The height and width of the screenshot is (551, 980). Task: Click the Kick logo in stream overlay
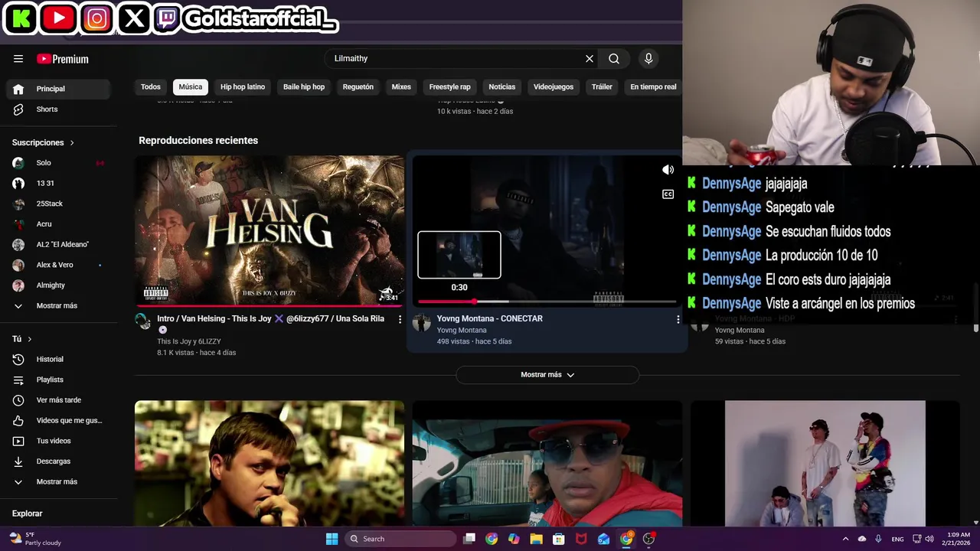point(21,18)
